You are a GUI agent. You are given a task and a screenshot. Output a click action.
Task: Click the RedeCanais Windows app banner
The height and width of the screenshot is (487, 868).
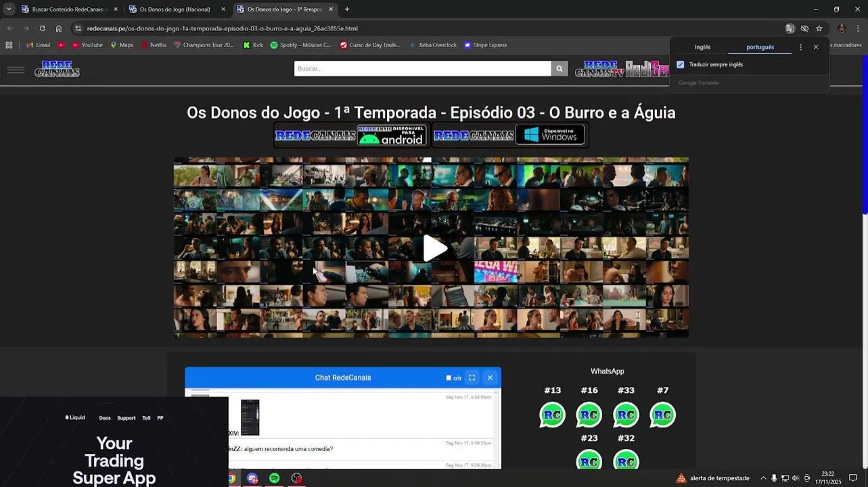[x=509, y=135]
